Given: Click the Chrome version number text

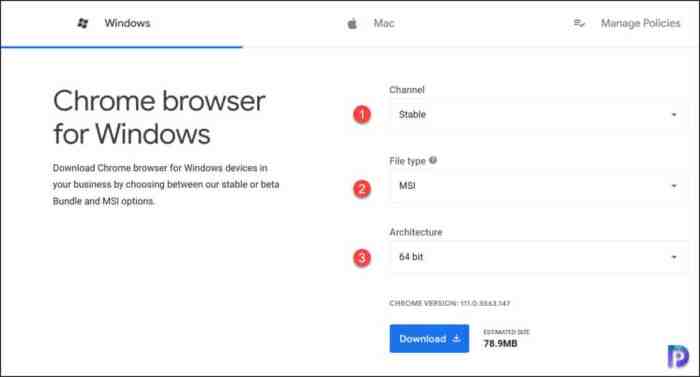Looking at the screenshot, I should [x=450, y=303].
